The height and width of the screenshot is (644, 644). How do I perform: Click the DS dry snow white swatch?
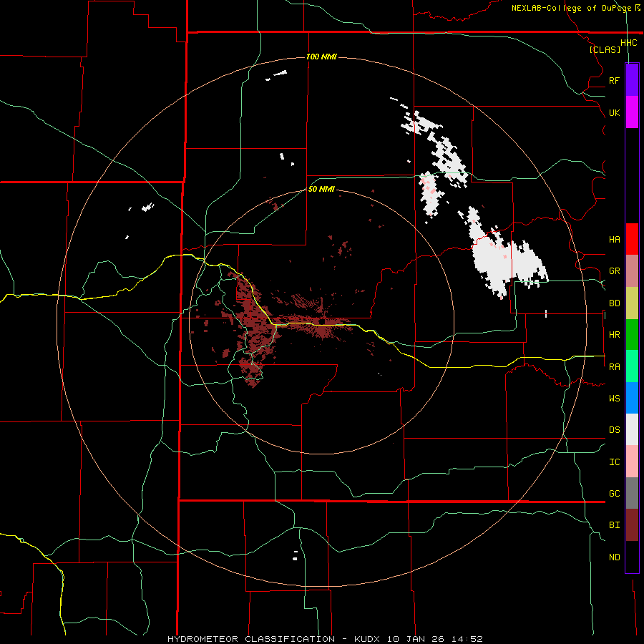coord(632,429)
